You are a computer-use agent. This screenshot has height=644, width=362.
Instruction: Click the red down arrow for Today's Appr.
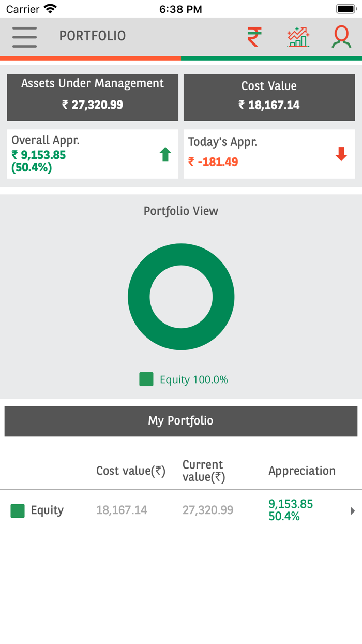[341, 154]
